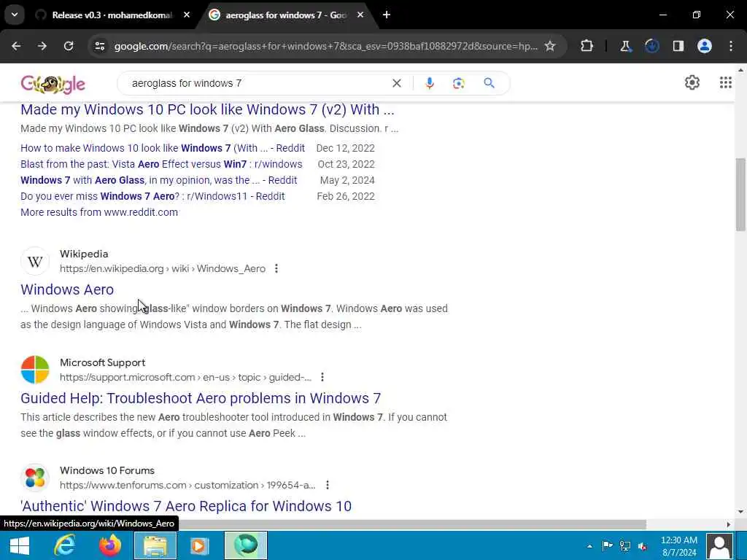Open Blast from the past Vista Aero link
Viewport: 747px width, 560px height.
pos(161,164)
